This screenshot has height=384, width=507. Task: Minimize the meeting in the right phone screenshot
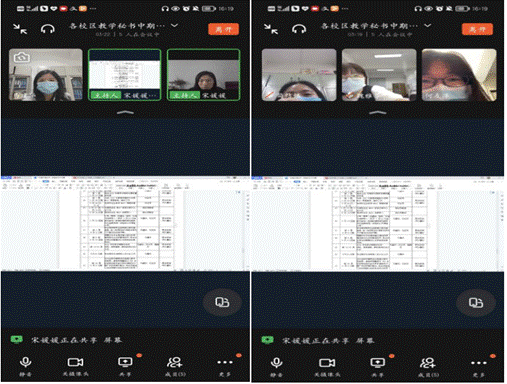click(x=271, y=29)
